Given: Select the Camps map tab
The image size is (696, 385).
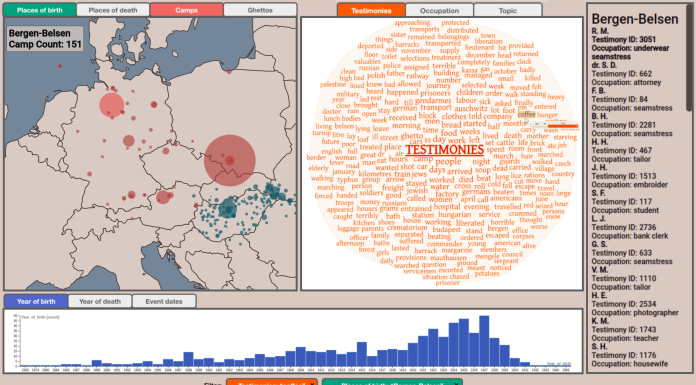Looking at the screenshot, I should pyautogui.click(x=186, y=10).
